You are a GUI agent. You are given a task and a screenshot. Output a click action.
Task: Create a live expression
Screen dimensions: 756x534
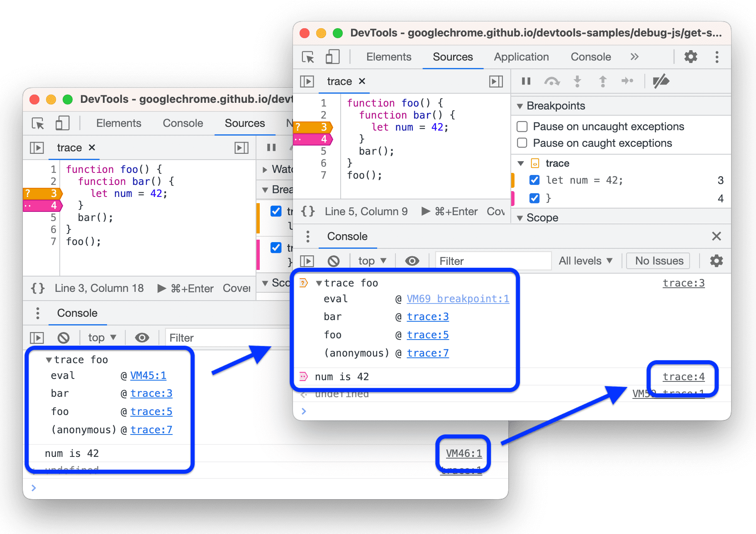point(412,261)
